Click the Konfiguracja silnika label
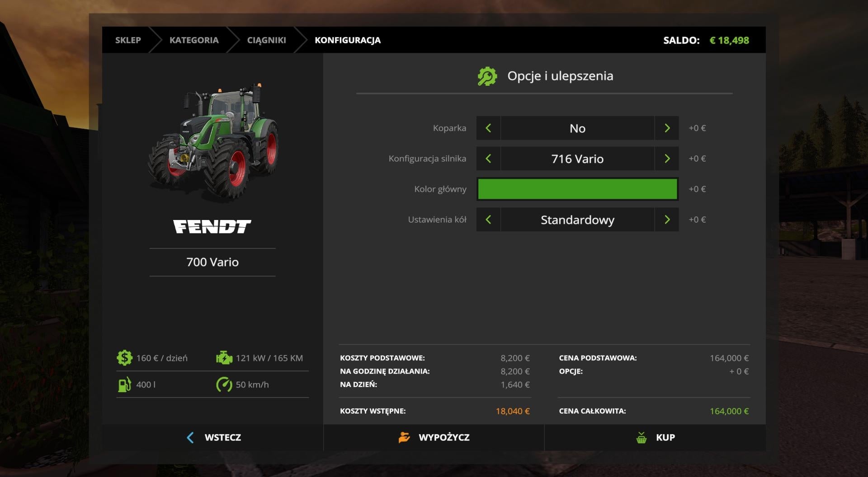 pos(427,159)
